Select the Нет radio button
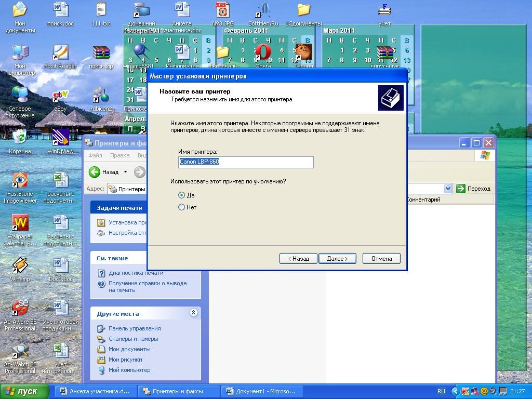This screenshot has height=399, width=532. point(182,207)
